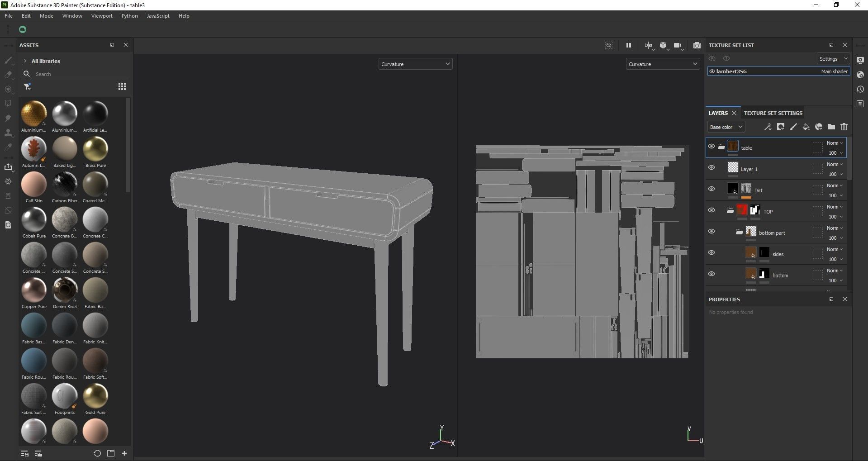
Task: Open the File menu
Action: coord(9,16)
